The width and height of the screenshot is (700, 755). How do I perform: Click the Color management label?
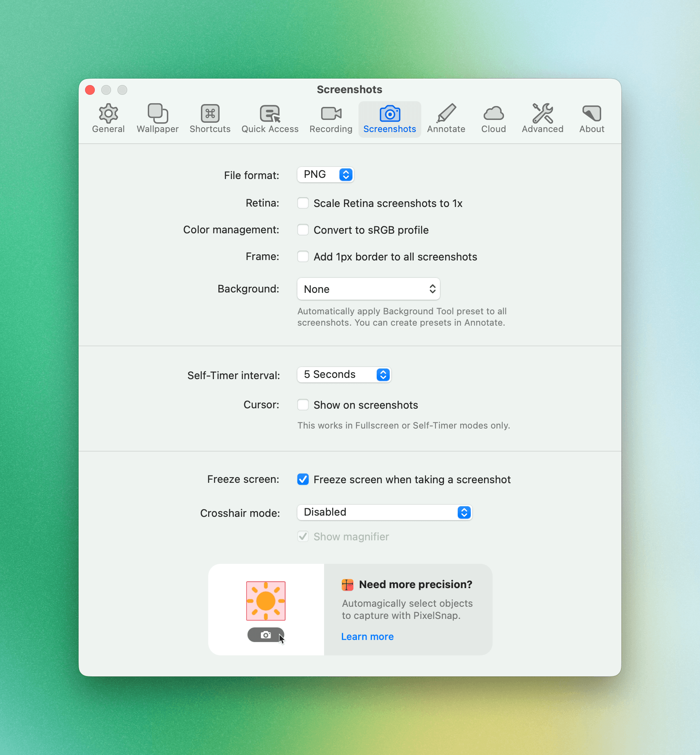pyautogui.click(x=231, y=230)
